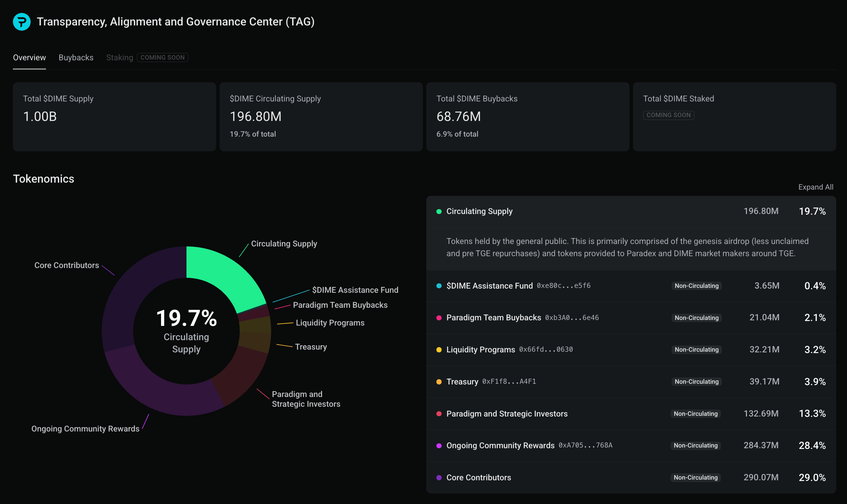The height and width of the screenshot is (504, 847).
Task: Select the Staking coming soon tab
Action: (x=120, y=58)
